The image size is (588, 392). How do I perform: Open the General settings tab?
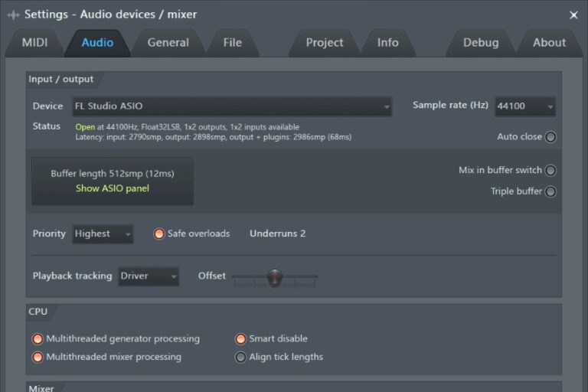point(168,43)
